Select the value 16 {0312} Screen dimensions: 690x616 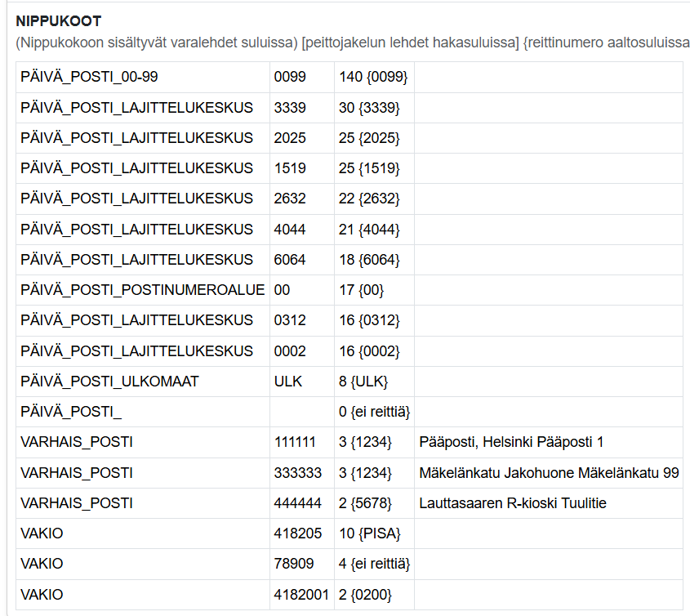click(x=369, y=320)
